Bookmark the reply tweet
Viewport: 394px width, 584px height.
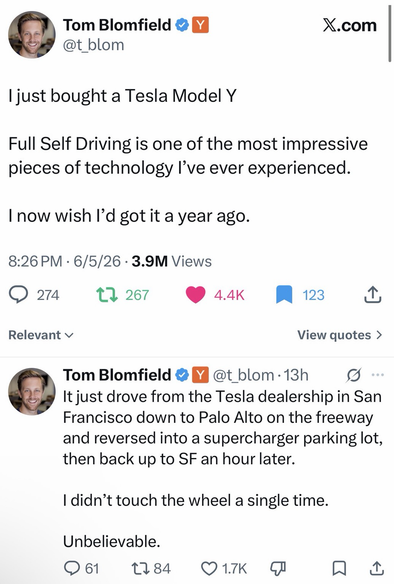pos(339,568)
